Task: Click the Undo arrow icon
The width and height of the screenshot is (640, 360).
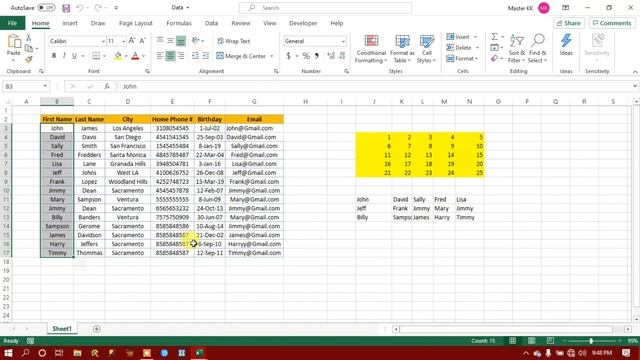Action: (x=80, y=8)
